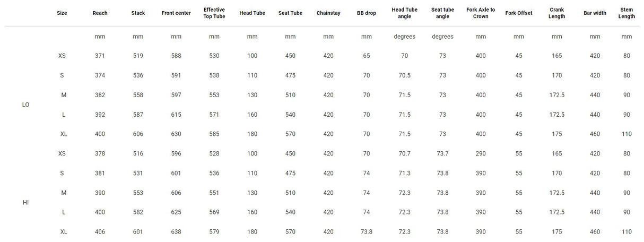Click the Bar width column header
Viewport: 644px width, 242px height.
[595, 13]
